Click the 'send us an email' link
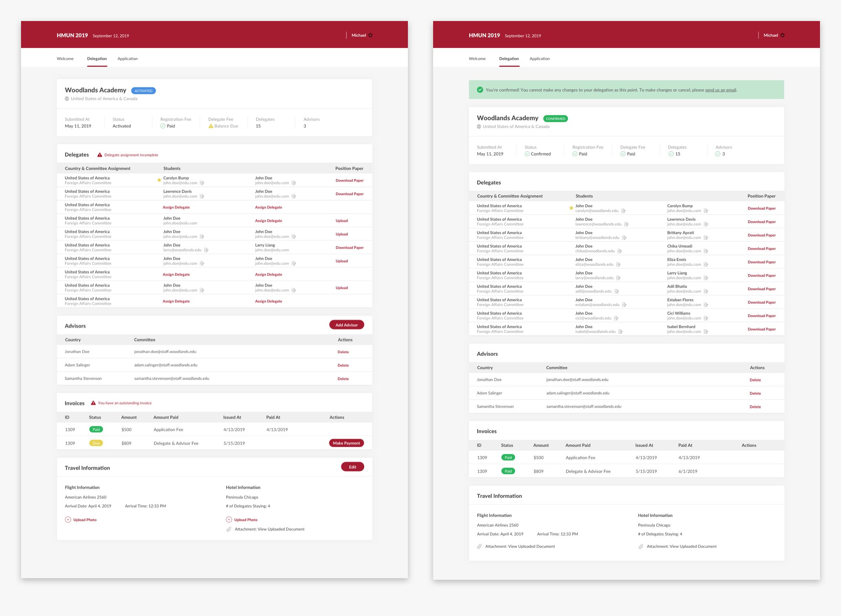 (x=721, y=90)
